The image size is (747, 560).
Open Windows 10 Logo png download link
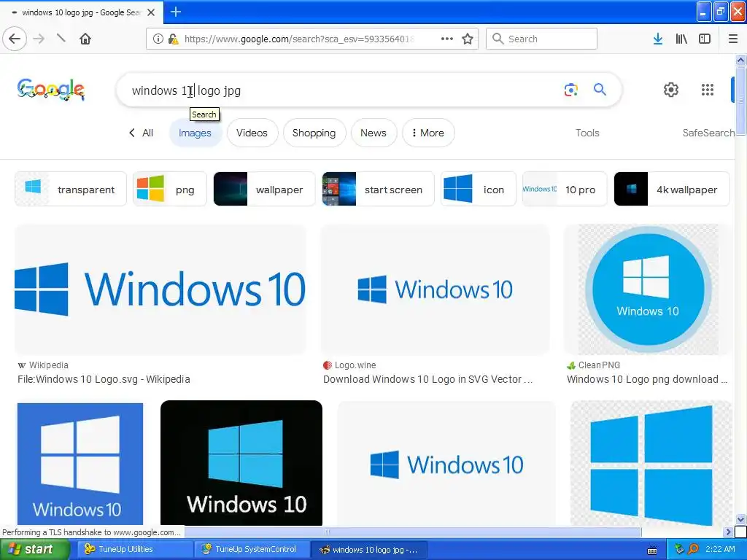[647, 379]
